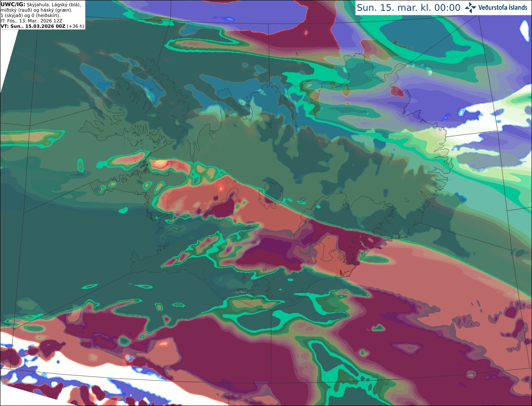Select the 'Sun. 15. mar. kl. 00:00' date label
The width and height of the screenshot is (532, 406).
409,8
